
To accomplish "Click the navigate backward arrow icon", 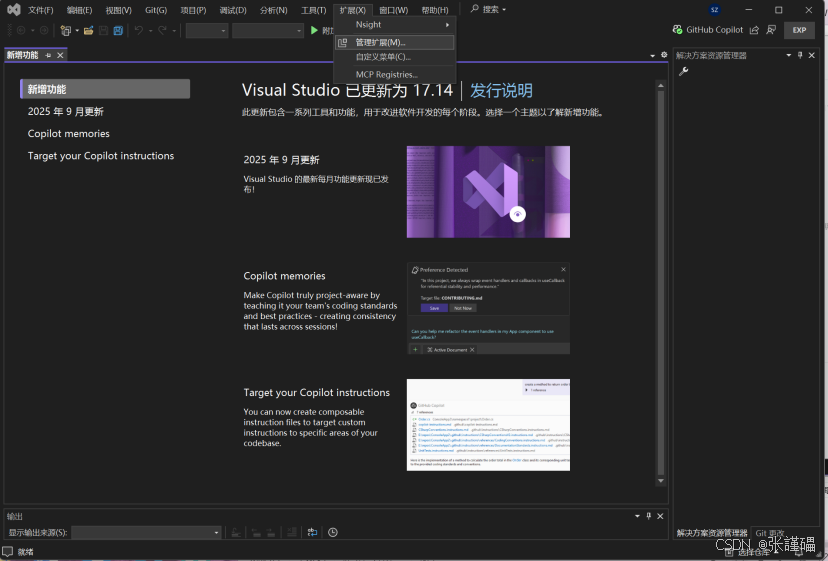I will [21, 31].
